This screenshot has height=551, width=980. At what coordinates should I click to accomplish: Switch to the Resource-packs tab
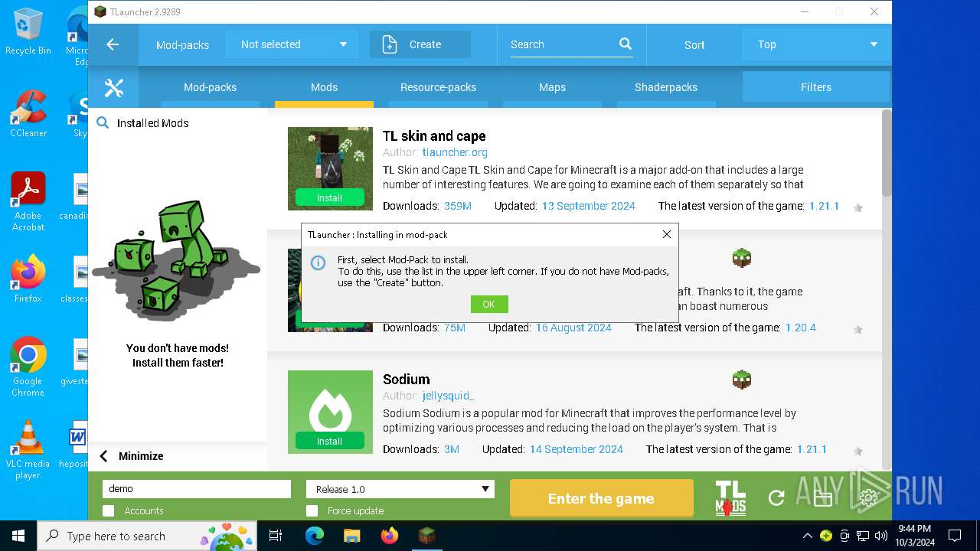tap(438, 87)
